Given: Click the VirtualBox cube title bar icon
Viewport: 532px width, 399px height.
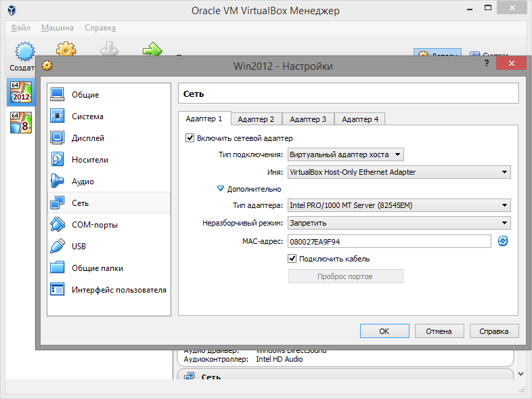Looking at the screenshot, I should pos(12,10).
